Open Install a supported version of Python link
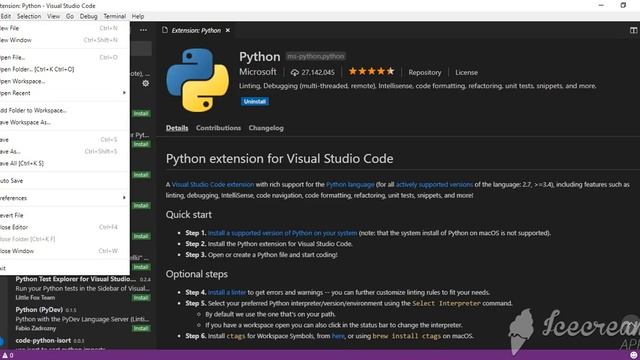 (282, 233)
